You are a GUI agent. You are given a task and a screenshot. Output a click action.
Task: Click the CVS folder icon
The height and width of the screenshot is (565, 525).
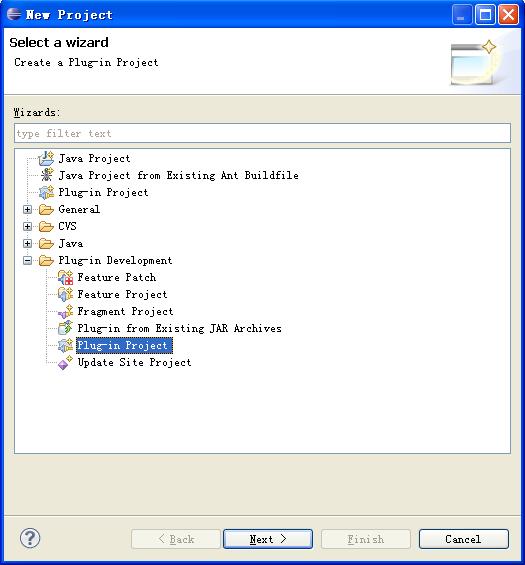click(46, 226)
